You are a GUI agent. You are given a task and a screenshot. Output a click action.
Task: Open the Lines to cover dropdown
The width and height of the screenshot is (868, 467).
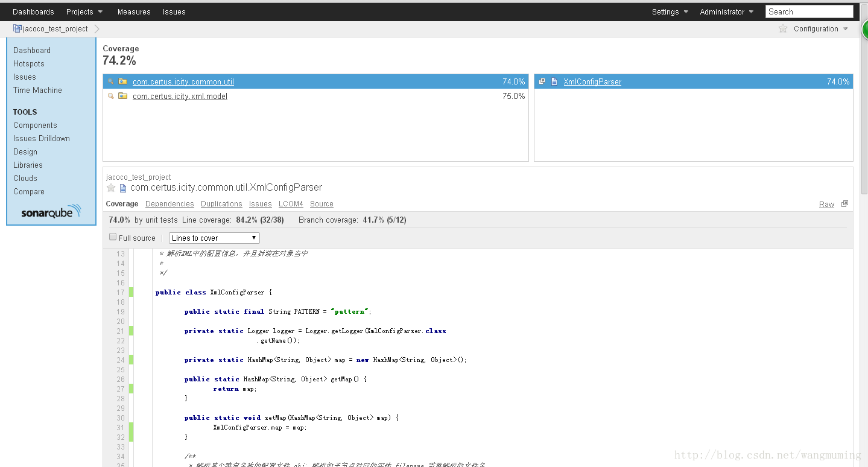tap(214, 238)
